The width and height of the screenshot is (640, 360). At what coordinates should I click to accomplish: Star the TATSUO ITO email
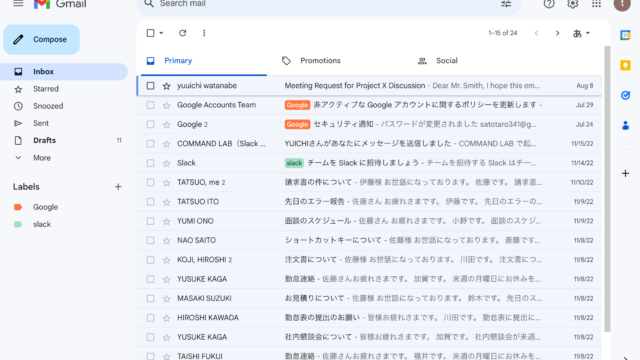click(x=167, y=202)
